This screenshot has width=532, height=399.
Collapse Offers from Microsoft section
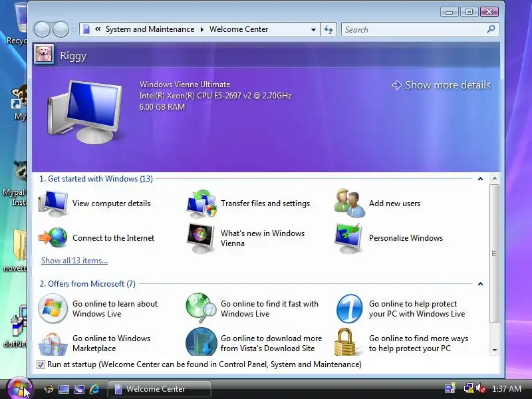click(x=480, y=284)
